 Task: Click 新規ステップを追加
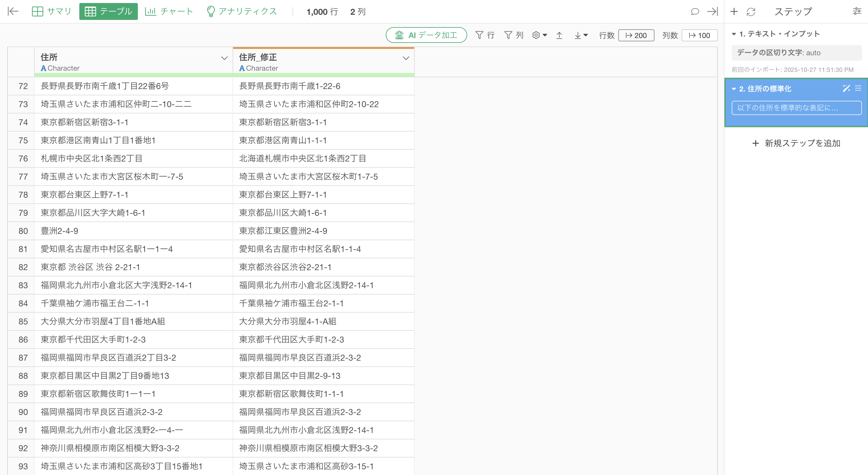(x=796, y=143)
